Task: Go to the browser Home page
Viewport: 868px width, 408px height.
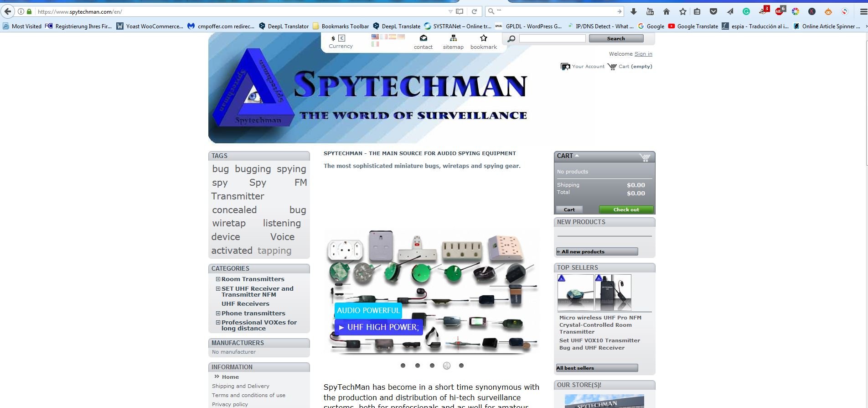Action: (666, 11)
